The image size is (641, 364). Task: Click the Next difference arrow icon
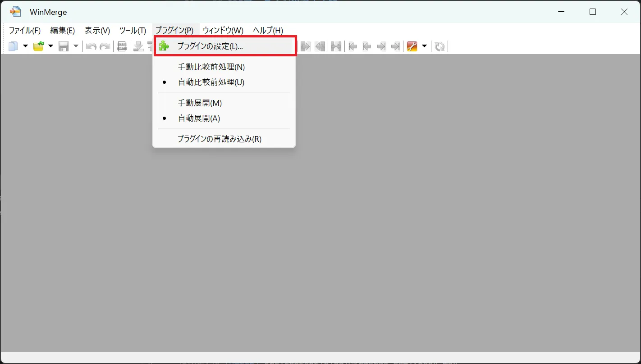[381, 46]
